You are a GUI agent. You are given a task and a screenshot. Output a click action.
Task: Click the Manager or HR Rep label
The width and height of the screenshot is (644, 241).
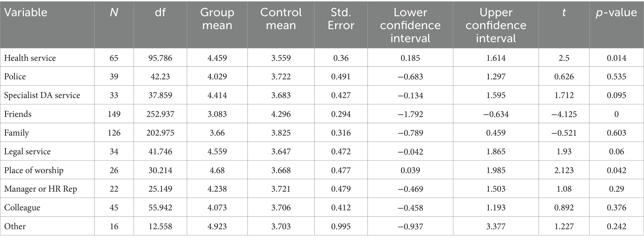click(x=41, y=189)
